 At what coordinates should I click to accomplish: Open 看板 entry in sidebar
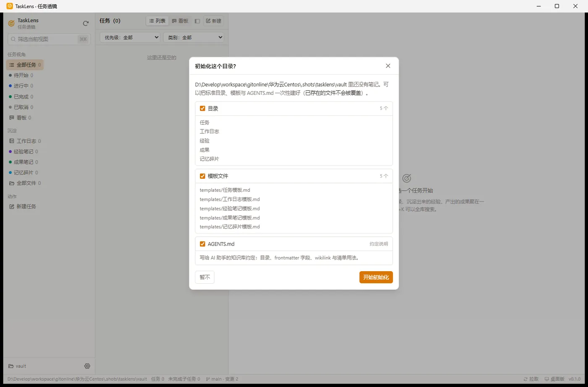20,118
